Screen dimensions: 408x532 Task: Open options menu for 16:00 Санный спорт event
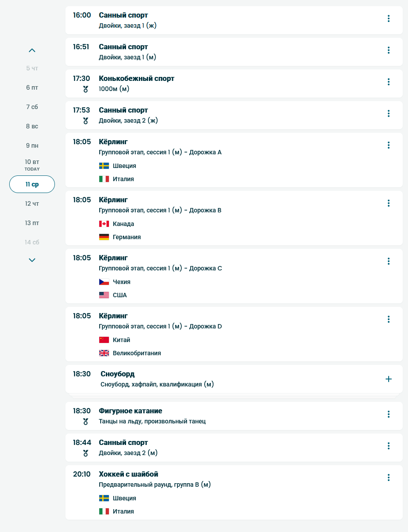[388, 18]
